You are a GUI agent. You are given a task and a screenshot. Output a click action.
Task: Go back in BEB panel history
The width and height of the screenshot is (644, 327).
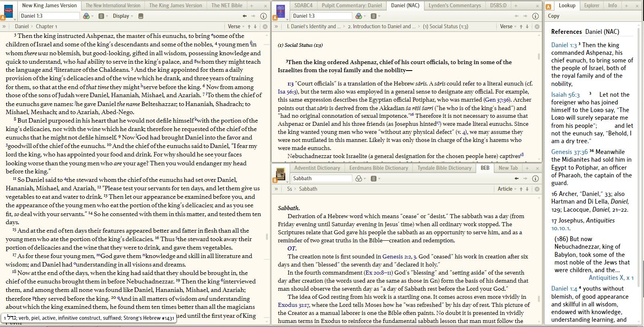[516, 179]
